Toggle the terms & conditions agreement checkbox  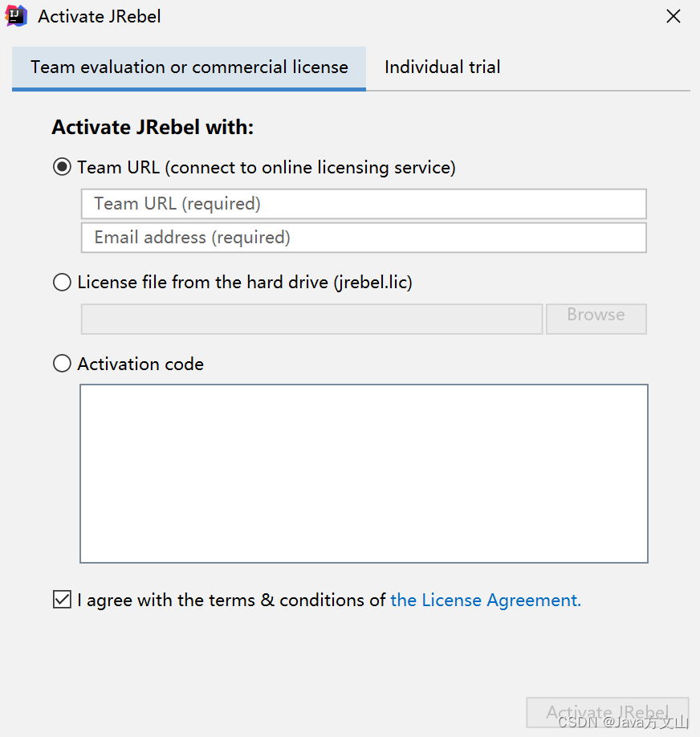62,600
